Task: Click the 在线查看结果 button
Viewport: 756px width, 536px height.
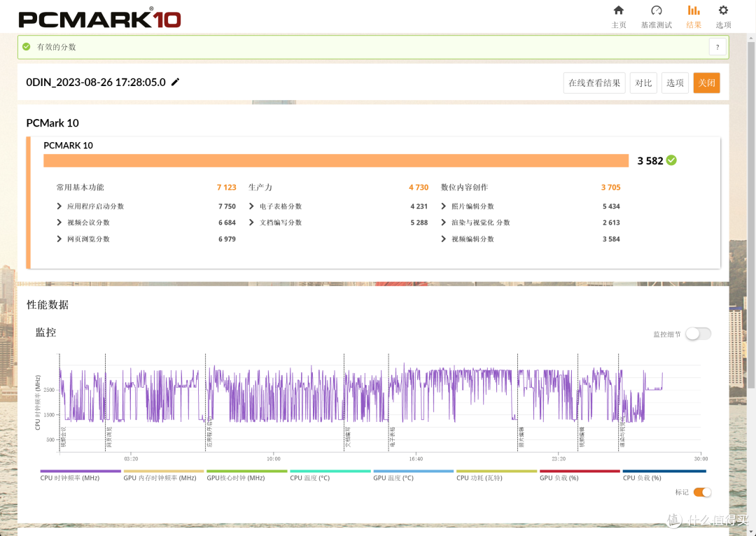Action: pyautogui.click(x=594, y=83)
